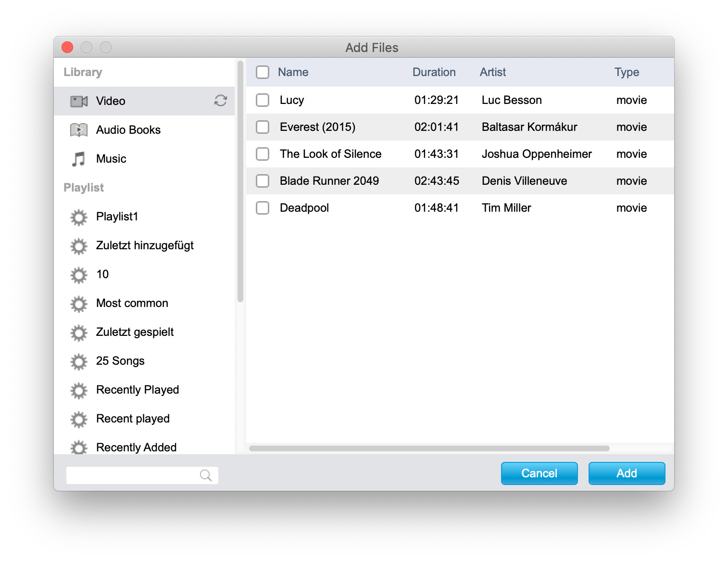Click the magnifier icon in search box
Viewport: 728px width, 562px height.
tap(205, 475)
